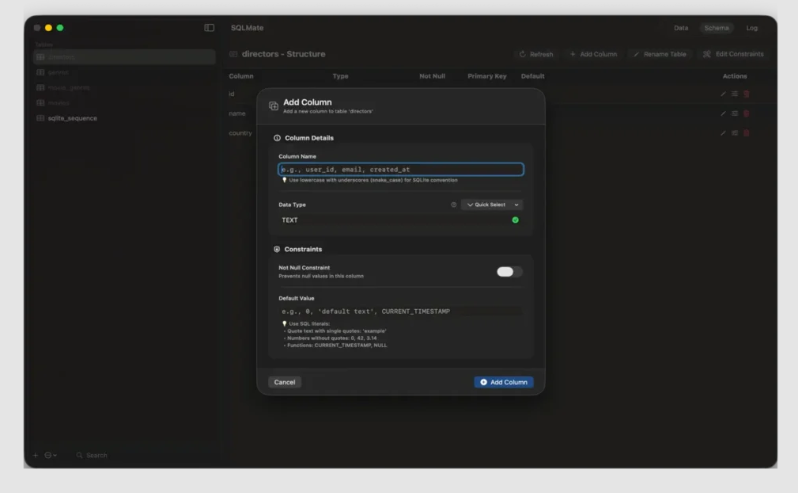The height and width of the screenshot is (493, 798).
Task: Click the red delete icon in the country row
Action: pos(747,133)
